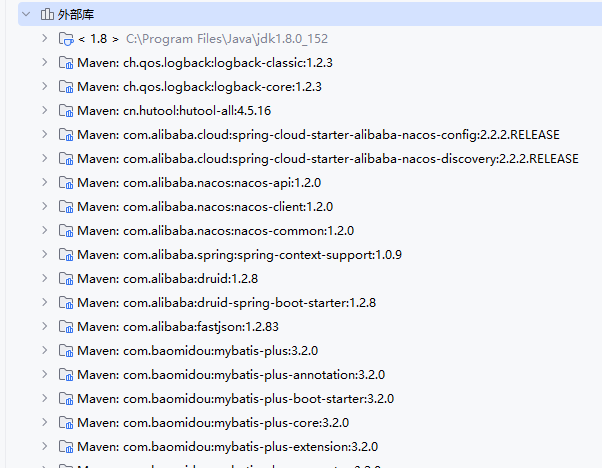The height and width of the screenshot is (468, 602).
Task: Click library icon of mybatis-plus-annotation:3.2.0
Action: [x=66, y=375]
